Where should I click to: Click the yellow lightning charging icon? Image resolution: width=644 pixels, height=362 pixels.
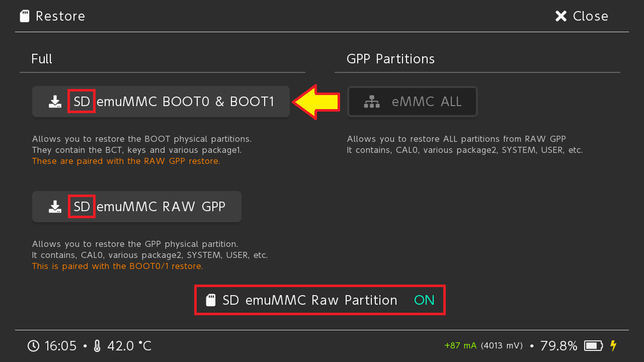[613, 346]
